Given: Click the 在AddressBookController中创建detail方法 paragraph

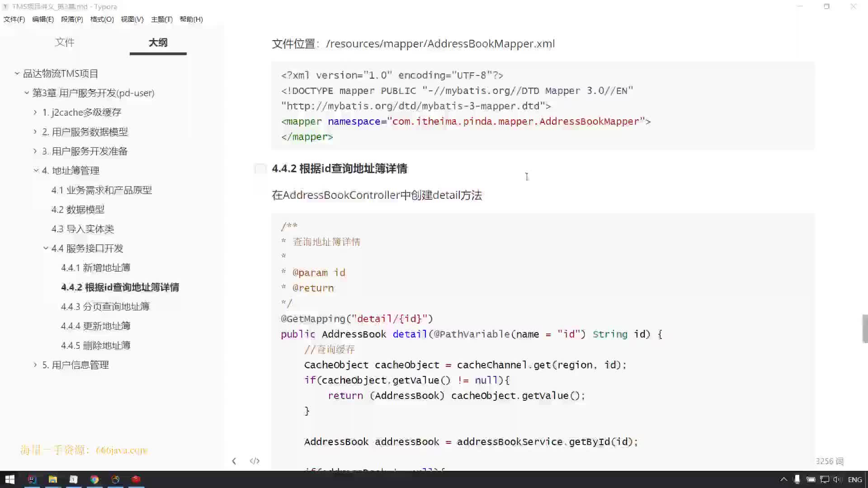Looking at the screenshot, I should click(377, 195).
